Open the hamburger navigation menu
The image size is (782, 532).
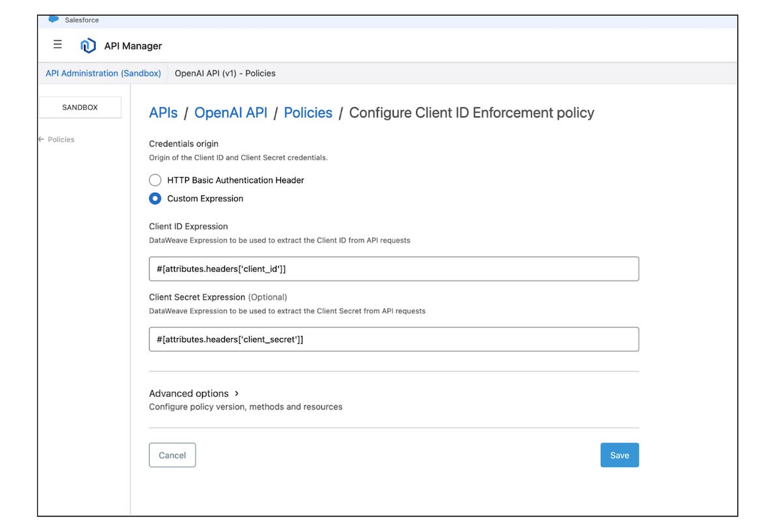pos(57,45)
